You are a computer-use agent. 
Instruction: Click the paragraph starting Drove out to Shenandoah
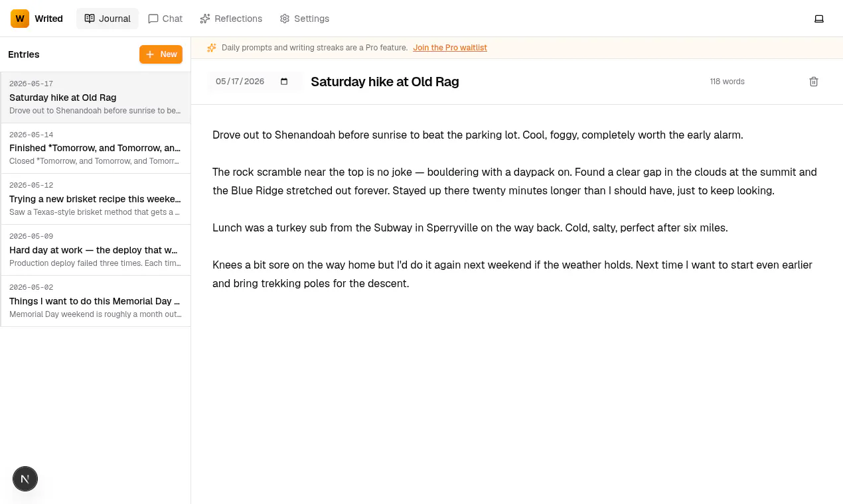coord(478,135)
